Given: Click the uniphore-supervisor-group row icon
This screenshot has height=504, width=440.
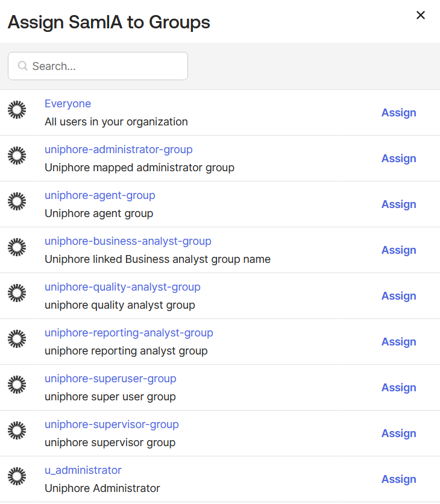Looking at the screenshot, I should [x=17, y=430].
